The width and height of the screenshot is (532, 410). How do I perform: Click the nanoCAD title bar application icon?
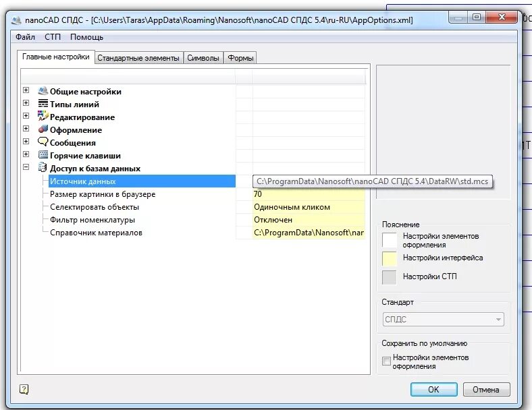(16, 20)
